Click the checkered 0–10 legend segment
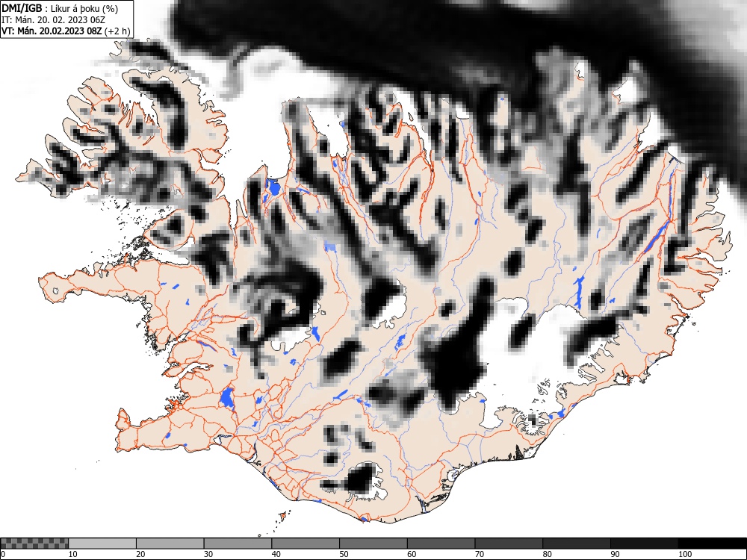Image resolution: width=747 pixels, height=560 pixels. pos(34,544)
